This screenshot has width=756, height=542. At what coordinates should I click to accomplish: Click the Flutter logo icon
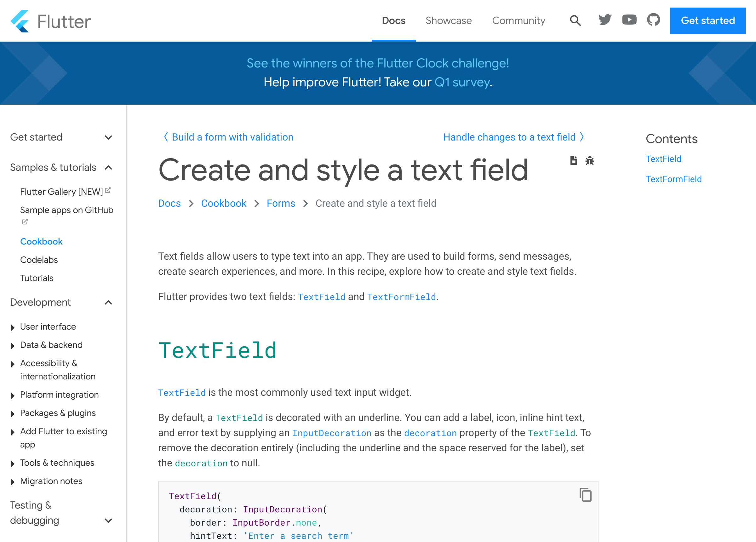(x=20, y=21)
